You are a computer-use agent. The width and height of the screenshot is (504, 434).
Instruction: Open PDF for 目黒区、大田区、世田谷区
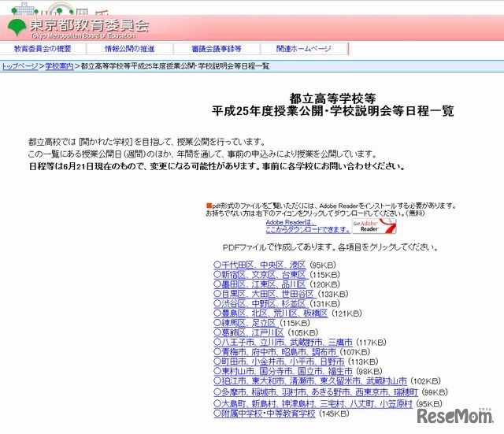[264, 294]
